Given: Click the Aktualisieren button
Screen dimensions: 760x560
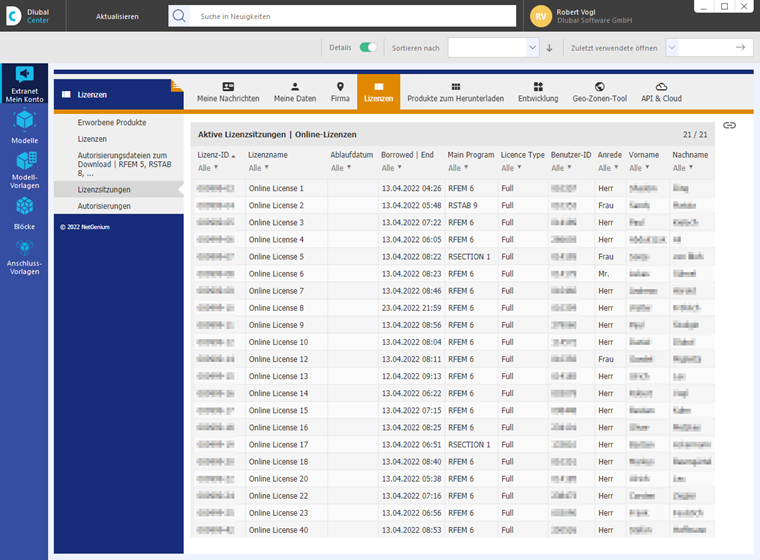Looking at the screenshot, I should 117,16.
